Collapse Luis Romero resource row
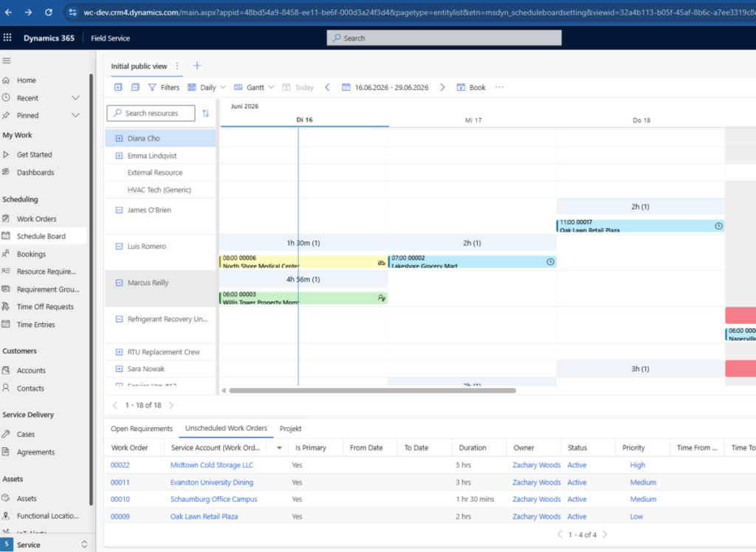 coord(119,246)
